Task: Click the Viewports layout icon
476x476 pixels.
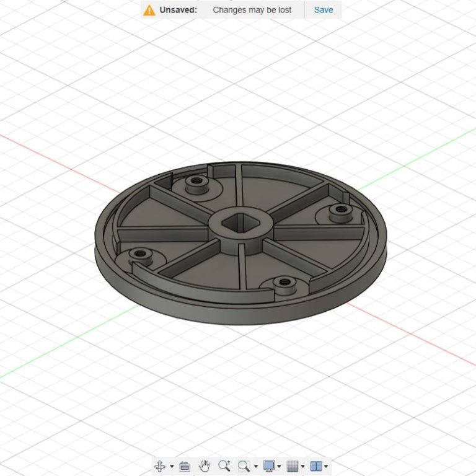Action: (x=316, y=466)
